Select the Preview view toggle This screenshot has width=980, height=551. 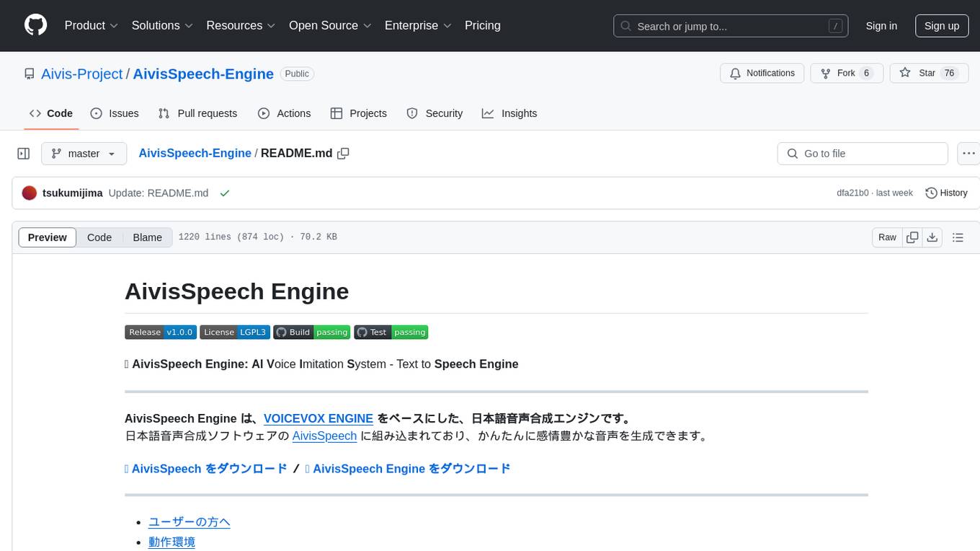(x=48, y=237)
